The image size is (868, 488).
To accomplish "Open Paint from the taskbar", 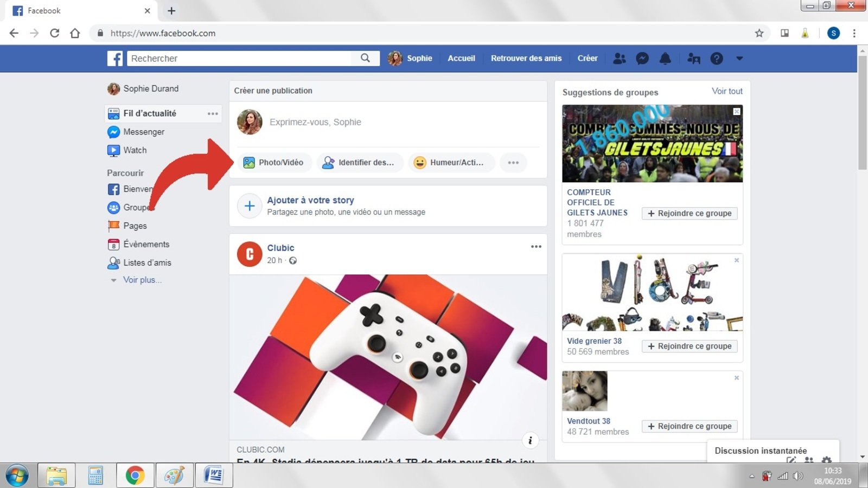I will [174, 476].
